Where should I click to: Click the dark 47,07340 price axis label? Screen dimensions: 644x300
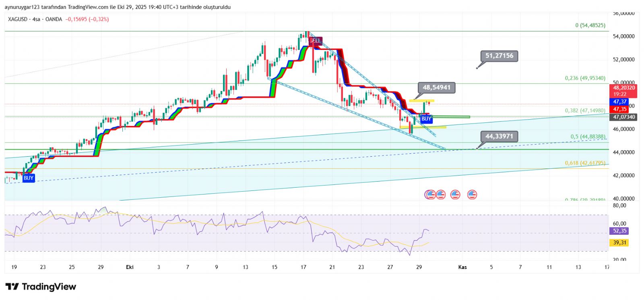(x=624, y=117)
